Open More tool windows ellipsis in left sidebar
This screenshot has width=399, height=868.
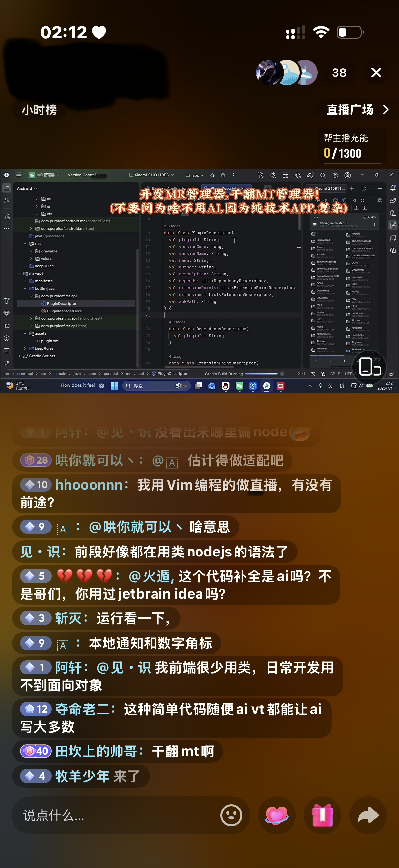pos(6,229)
